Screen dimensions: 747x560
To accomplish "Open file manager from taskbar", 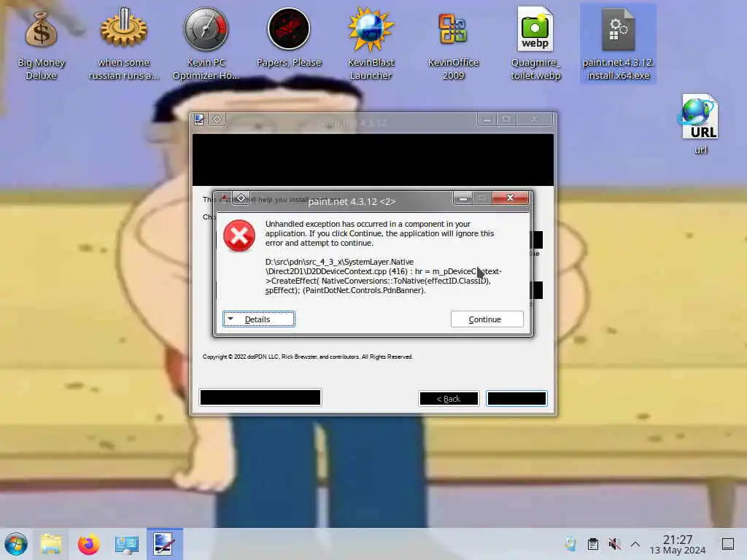I will click(52, 544).
